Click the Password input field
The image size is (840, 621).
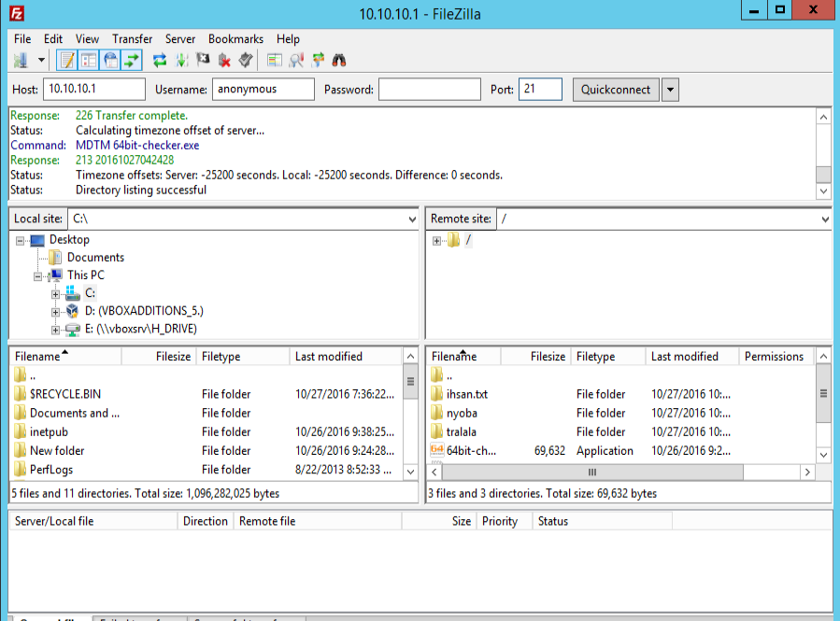(x=430, y=89)
